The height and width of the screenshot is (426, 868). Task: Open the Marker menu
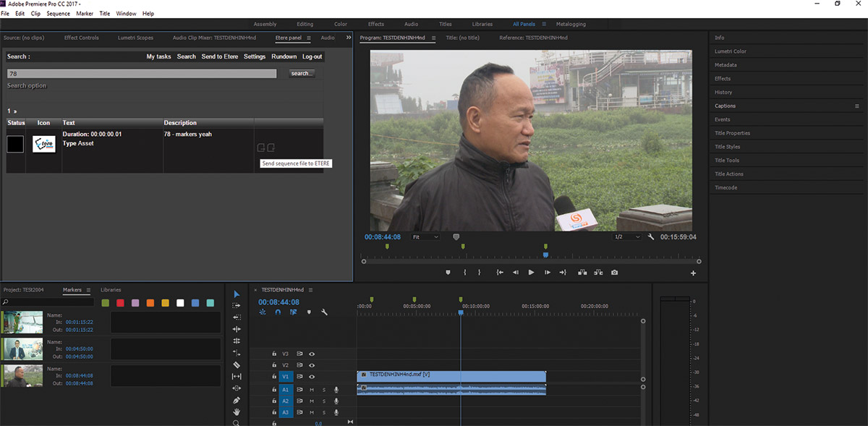85,14
